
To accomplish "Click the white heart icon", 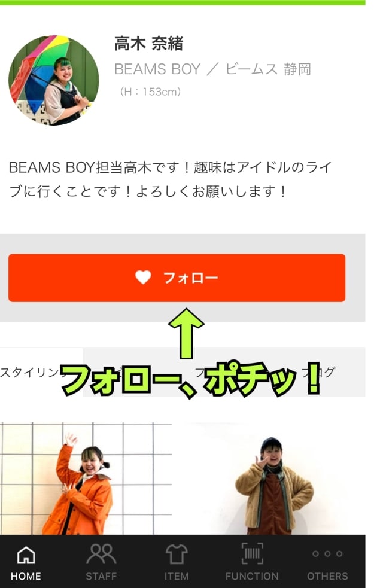I will (143, 278).
